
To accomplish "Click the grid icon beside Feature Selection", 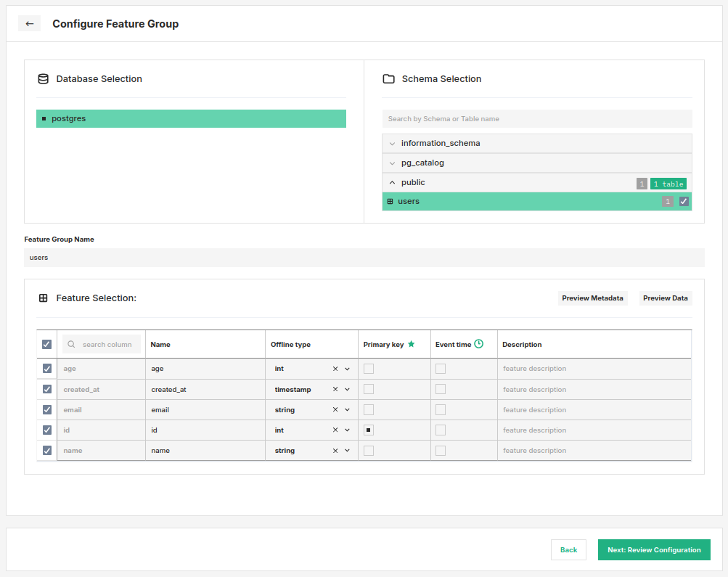I will click(42, 298).
